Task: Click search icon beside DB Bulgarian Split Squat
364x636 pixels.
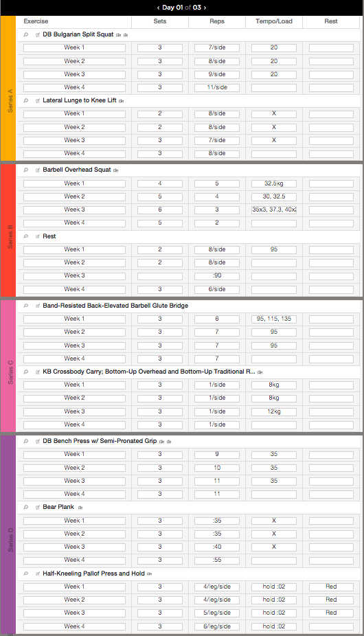Action: click(x=26, y=35)
